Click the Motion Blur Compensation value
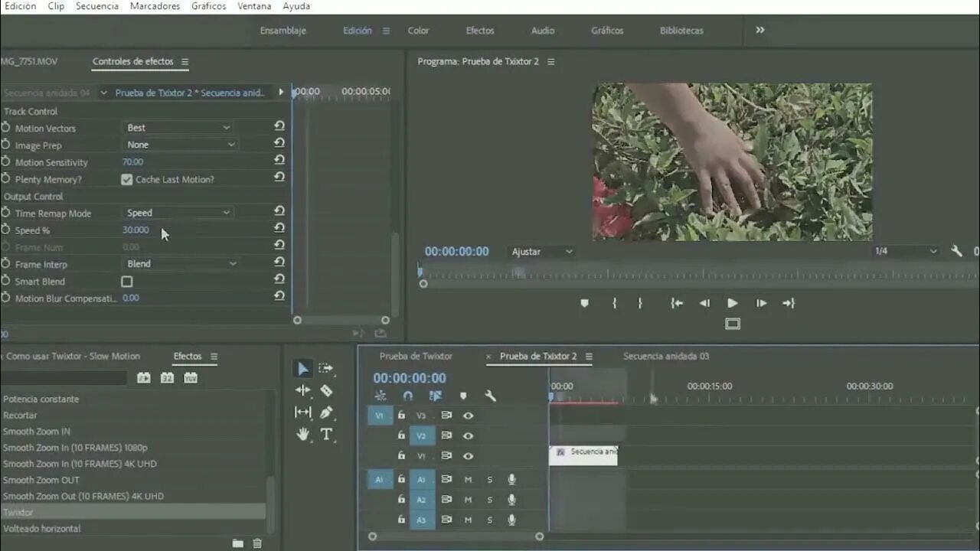 click(x=131, y=298)
